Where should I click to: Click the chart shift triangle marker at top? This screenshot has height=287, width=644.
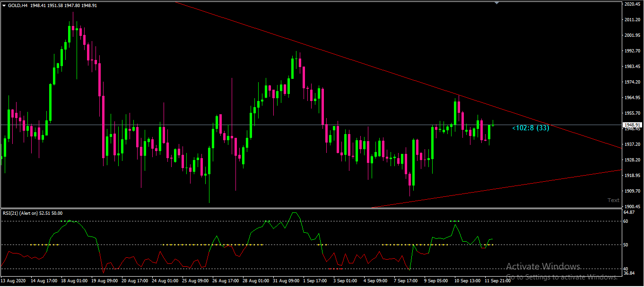click(496, 3)
